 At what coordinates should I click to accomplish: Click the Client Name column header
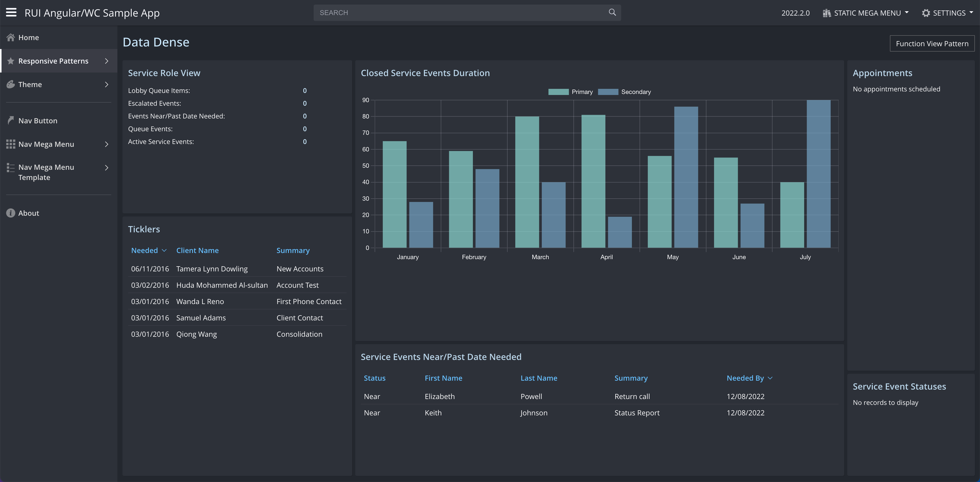(197, 250)
